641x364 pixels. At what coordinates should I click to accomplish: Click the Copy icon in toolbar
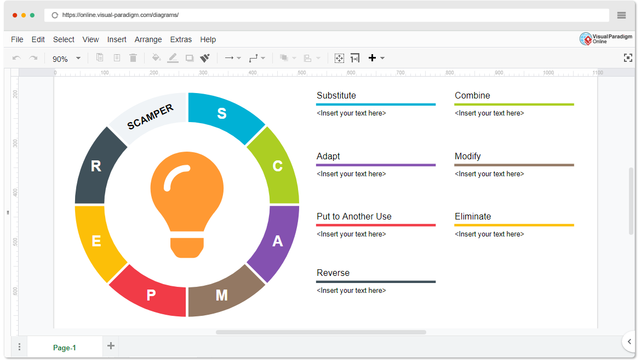coord(100,57)
